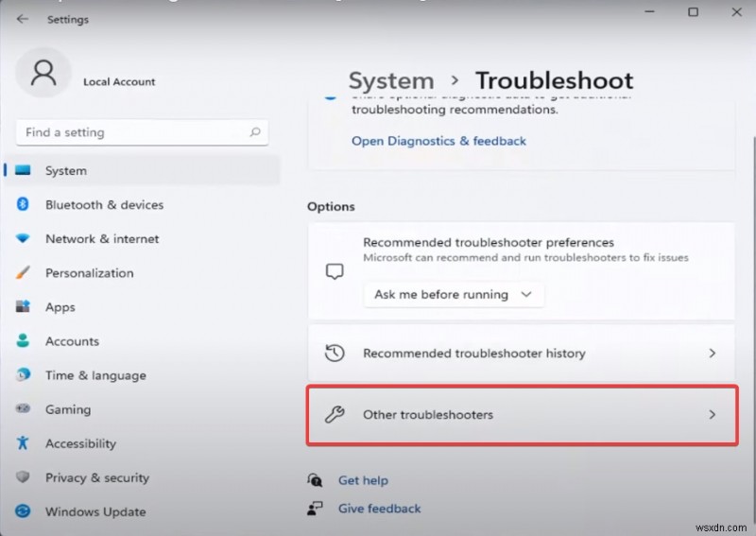756x536 pixels.
Task: Click the Windows Update icon
Action: pos(23,512)
